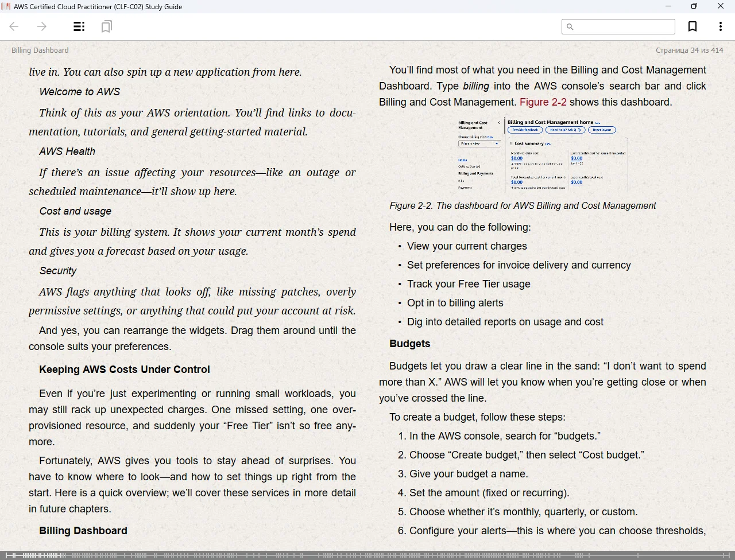The image size is (735, 560).
Task: Open the three-dot more options menu
Action: point(720,26)
